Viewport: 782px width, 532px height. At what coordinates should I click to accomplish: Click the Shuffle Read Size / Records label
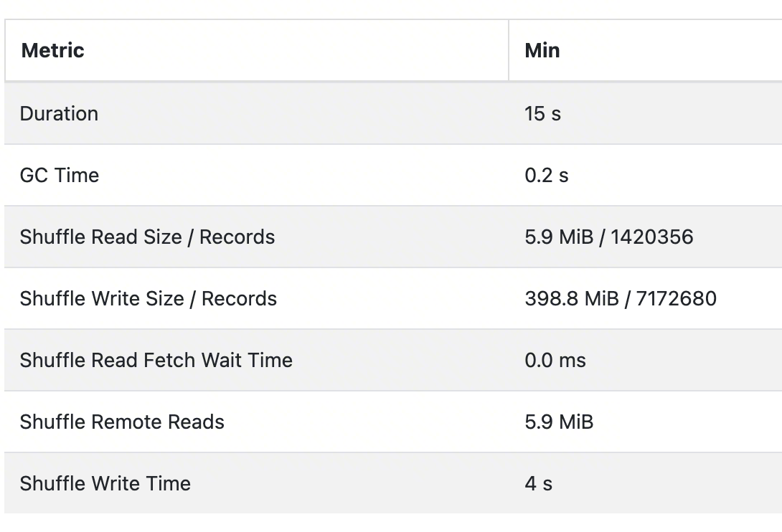[147, 237]
